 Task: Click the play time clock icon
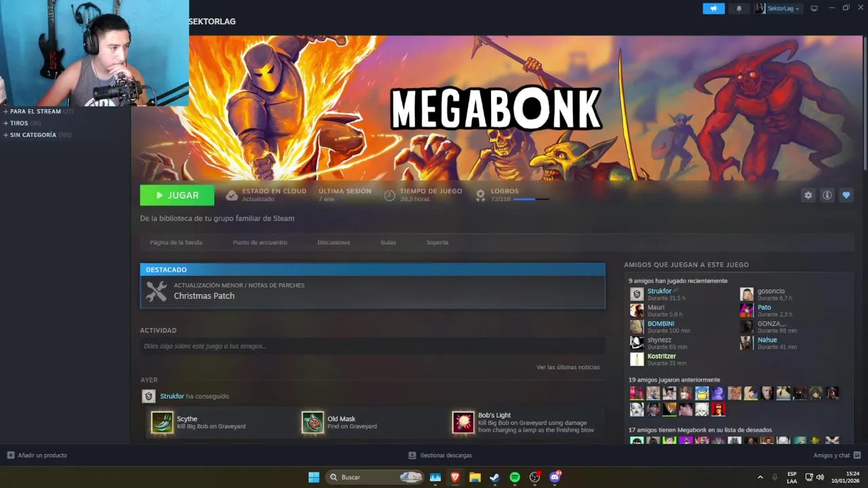[389, 195]
